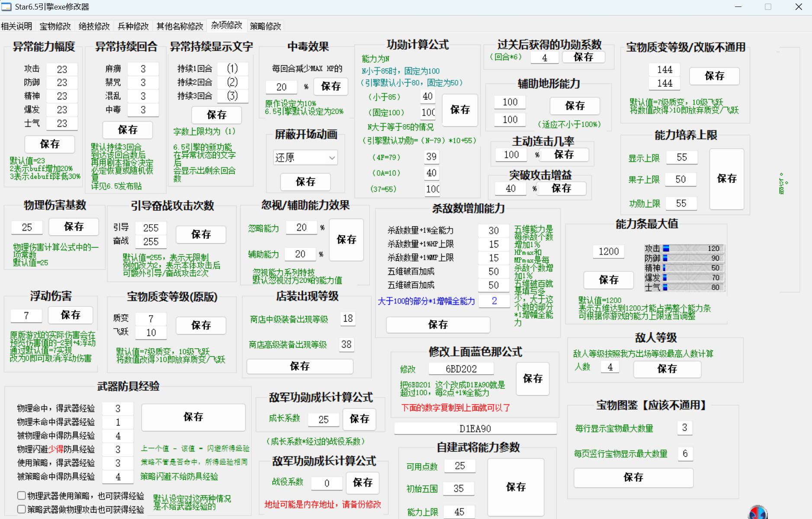Image resolution: width=812 pixels, height=519 pixels.
Task: Click the 中毒效果 percent field showing 20
Action: point(281,87)
